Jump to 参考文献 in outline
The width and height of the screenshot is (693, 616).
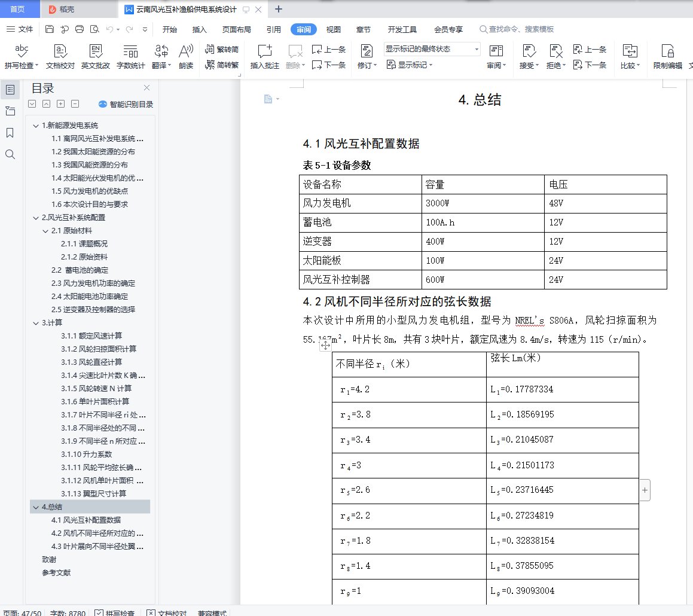coord(56,573)
